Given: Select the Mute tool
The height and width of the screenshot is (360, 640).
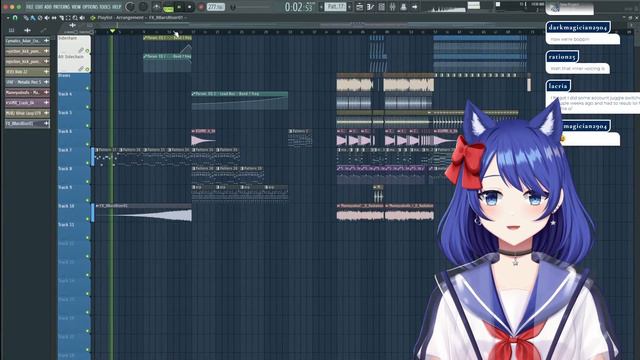Looking at the screenshot, I should pos(47,18).
